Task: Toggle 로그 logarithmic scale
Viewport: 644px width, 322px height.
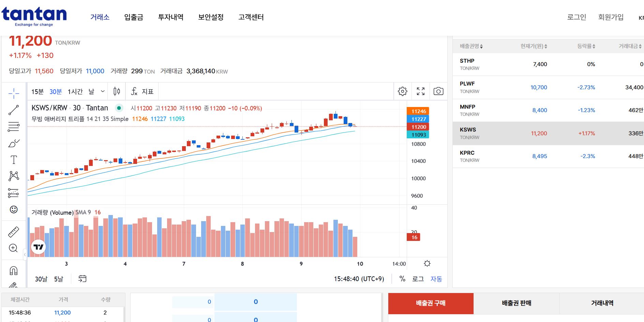Action: pos(418,279)
